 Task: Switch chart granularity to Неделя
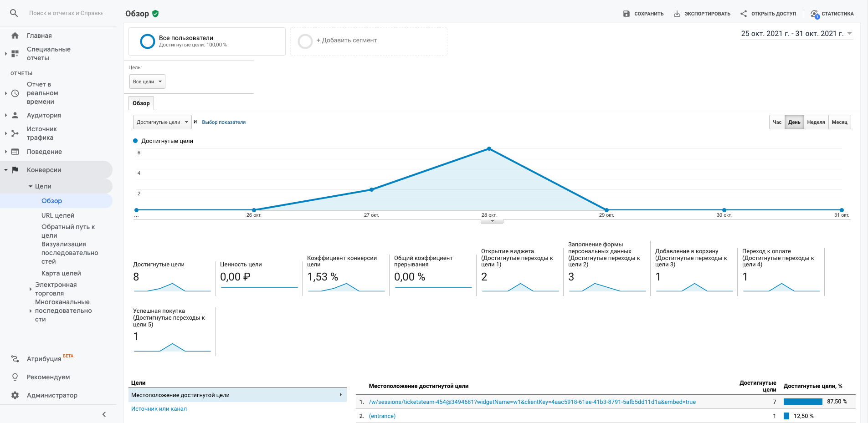816,122
